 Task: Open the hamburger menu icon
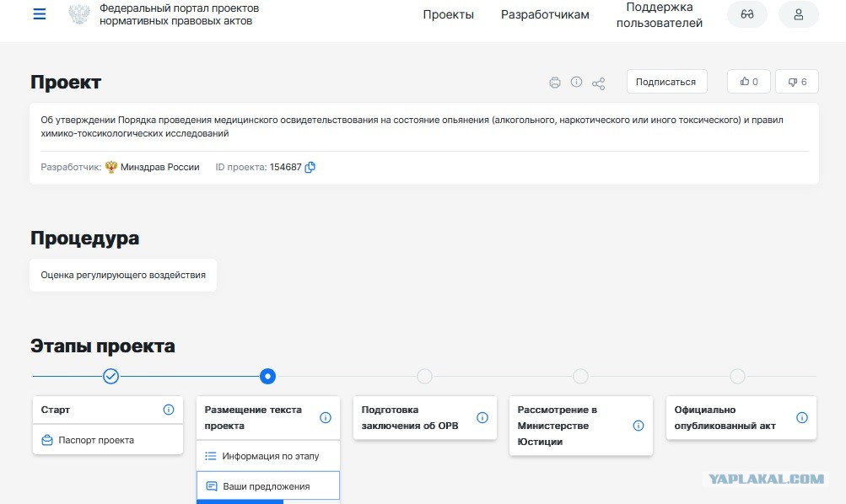(40, 14)
